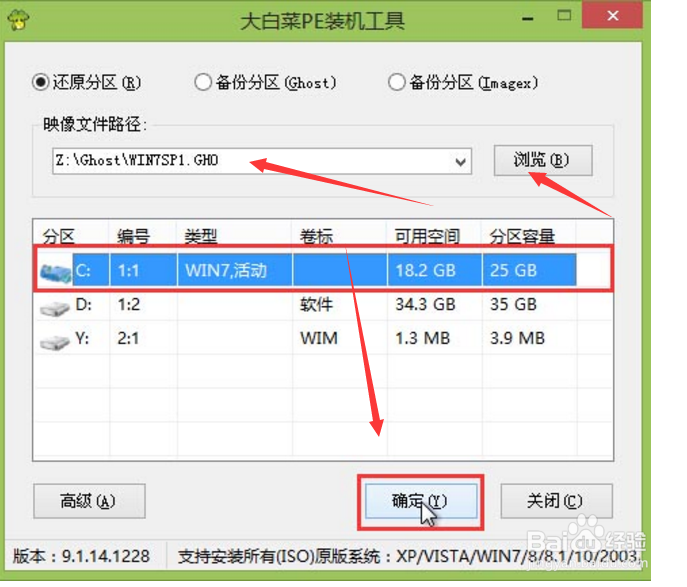Click the D: drive disk icon
Screen dimensions: 687x587
click(x=54, y=308)
